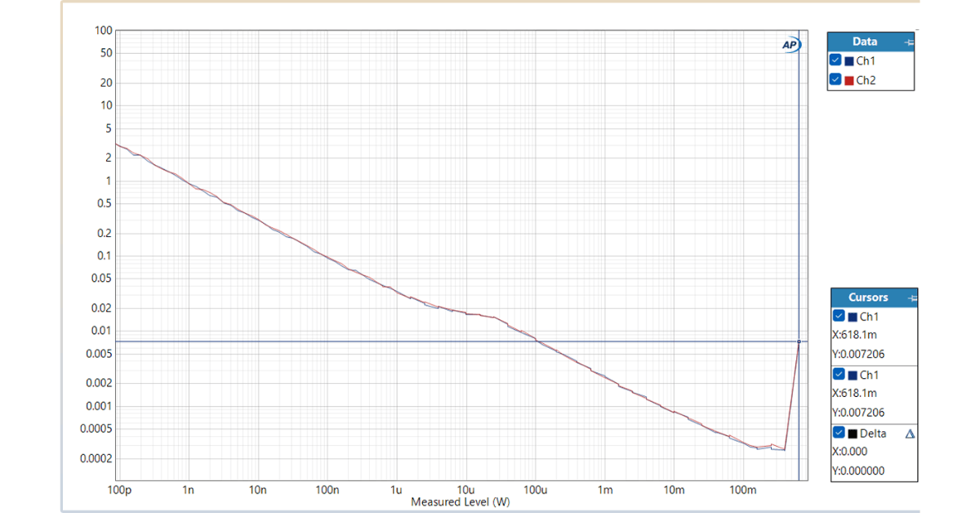Click the Delta triangle icon
The width and height of the screenshot is (980, 513).
[x=911, y=434]
